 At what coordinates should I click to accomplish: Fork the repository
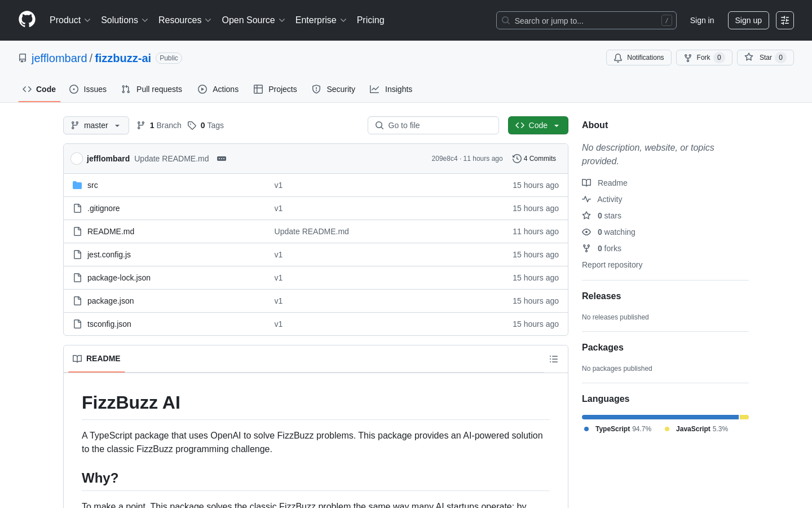click(704, 58)
